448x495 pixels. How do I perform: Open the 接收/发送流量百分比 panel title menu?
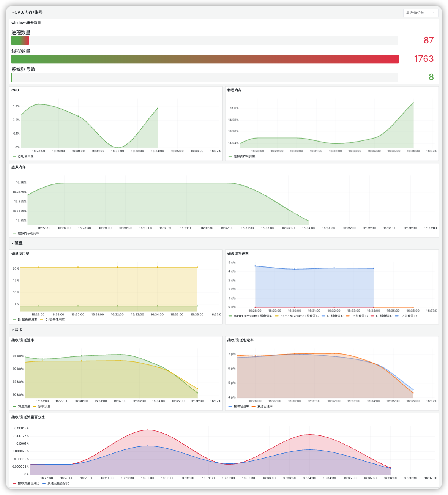click(28, 417)
